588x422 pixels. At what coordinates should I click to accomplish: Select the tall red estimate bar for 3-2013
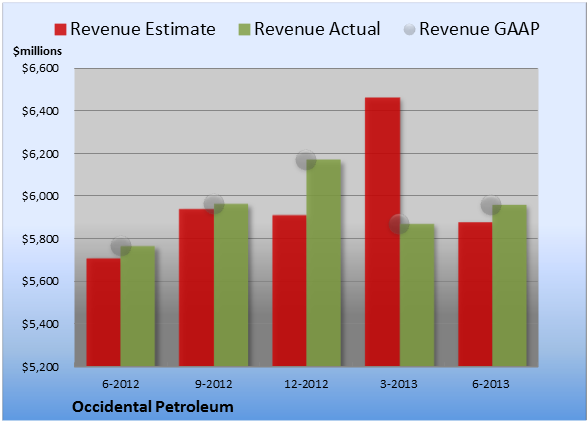point(382,232)
